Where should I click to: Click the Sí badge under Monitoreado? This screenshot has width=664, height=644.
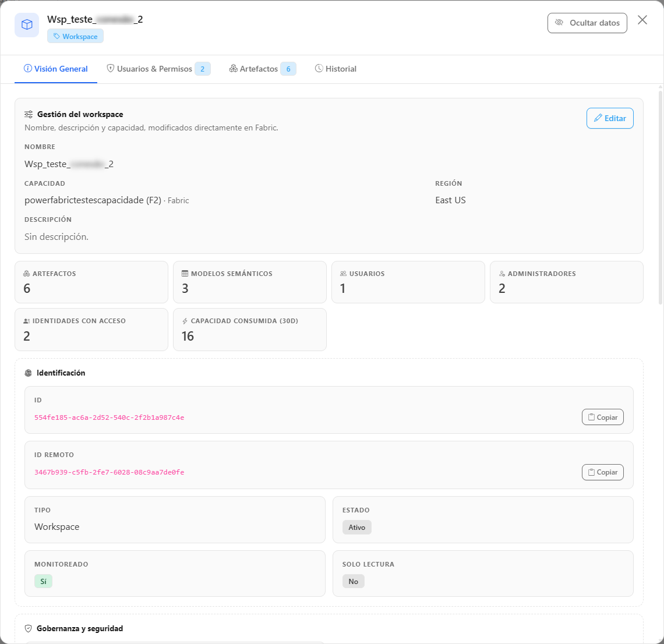click(x=43, y=581)
